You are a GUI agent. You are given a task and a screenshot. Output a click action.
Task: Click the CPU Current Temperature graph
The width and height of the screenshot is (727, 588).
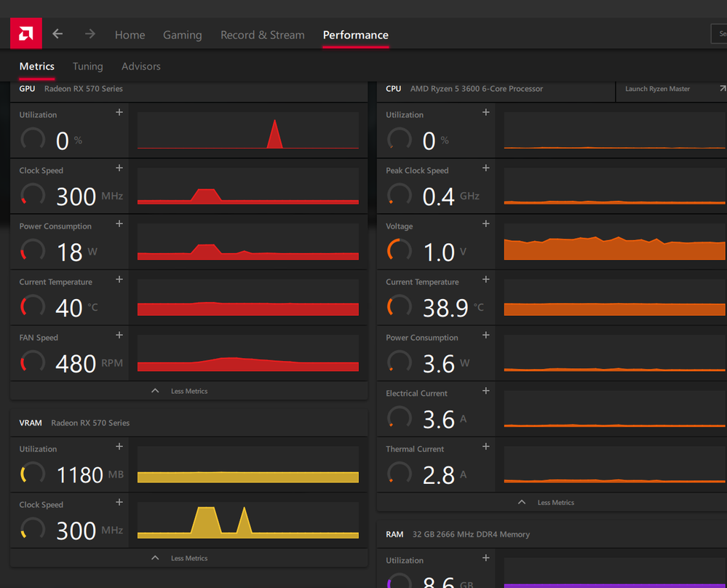click(615, 297)
